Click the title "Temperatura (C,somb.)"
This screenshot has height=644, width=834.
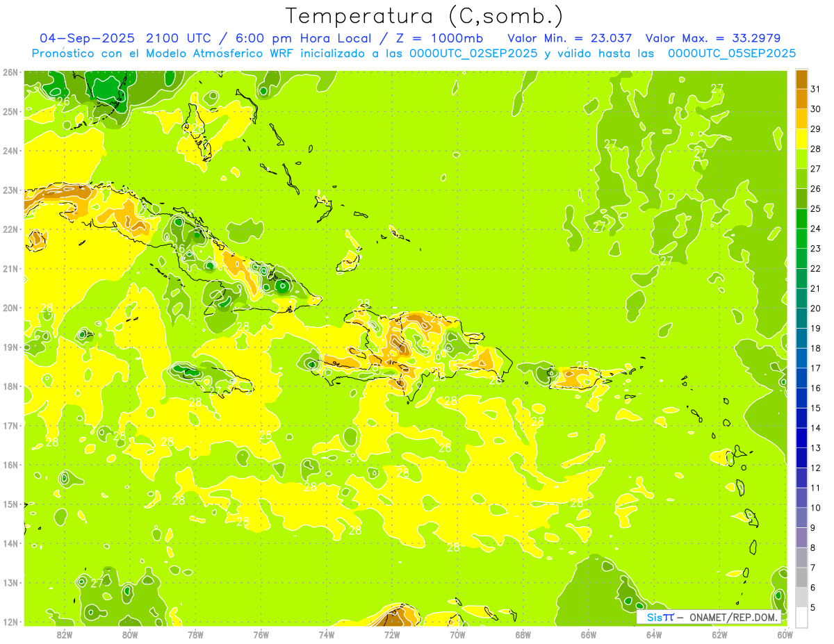point(425,17)
